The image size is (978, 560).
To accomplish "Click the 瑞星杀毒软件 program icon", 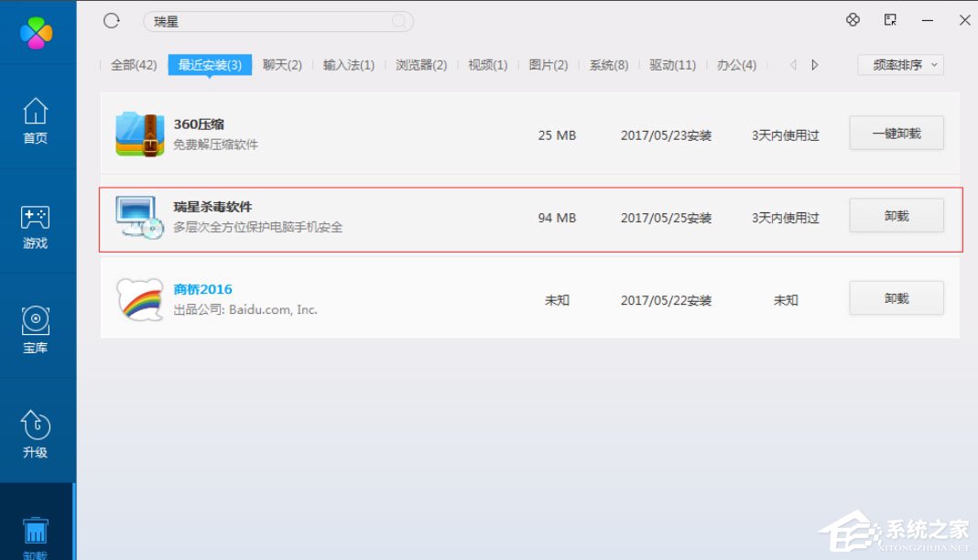I will (138, 217).
